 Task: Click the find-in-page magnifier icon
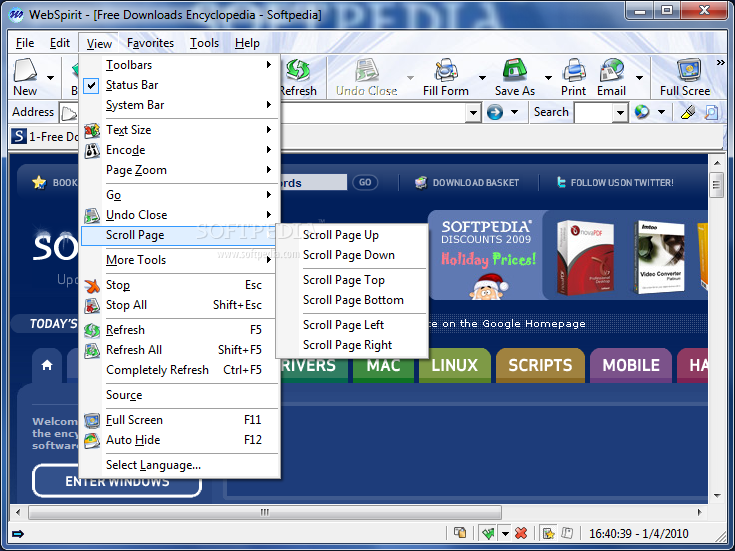click(x=711, y=112)
